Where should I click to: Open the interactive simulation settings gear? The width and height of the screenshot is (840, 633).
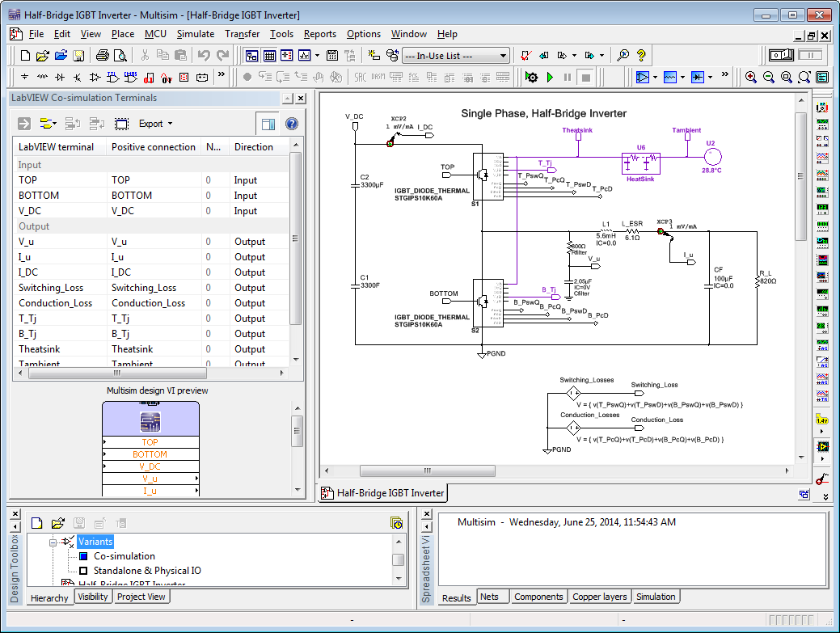[x=531, y=77]
